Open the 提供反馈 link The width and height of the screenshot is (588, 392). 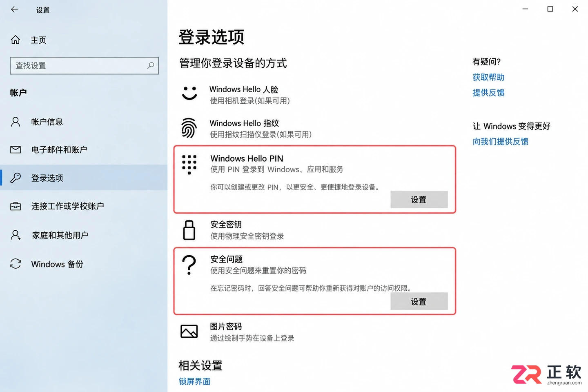tap(488, 93)
